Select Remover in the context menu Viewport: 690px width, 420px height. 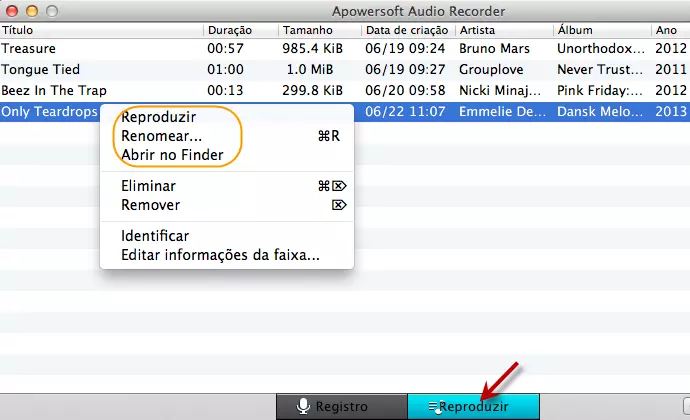pyautogui.click(x=150, y=205)
